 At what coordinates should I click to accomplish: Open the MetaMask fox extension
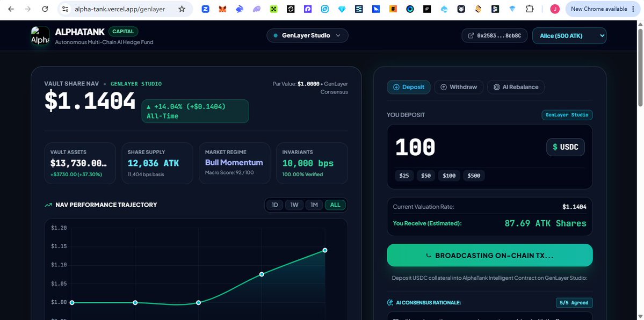(x=222, y=9)
